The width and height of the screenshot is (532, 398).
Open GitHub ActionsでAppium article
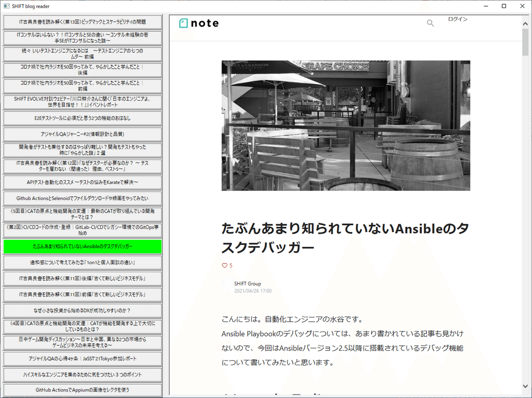coord(83,390)
